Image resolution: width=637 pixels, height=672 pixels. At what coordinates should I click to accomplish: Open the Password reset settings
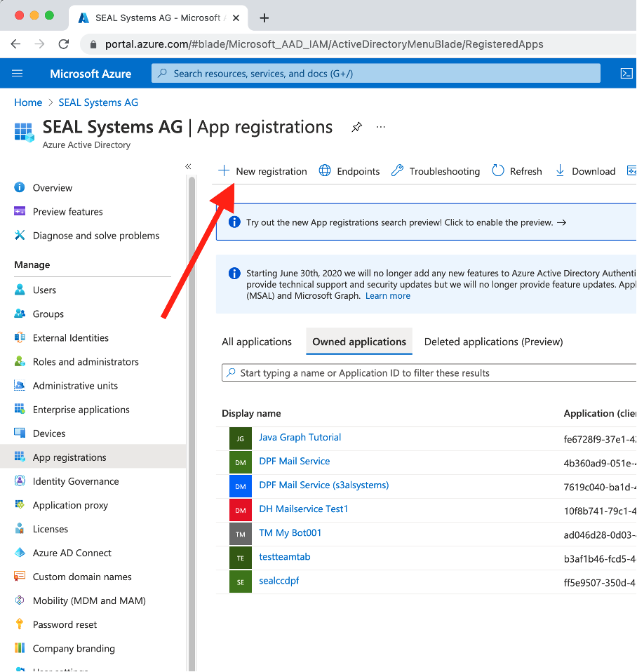65,624
